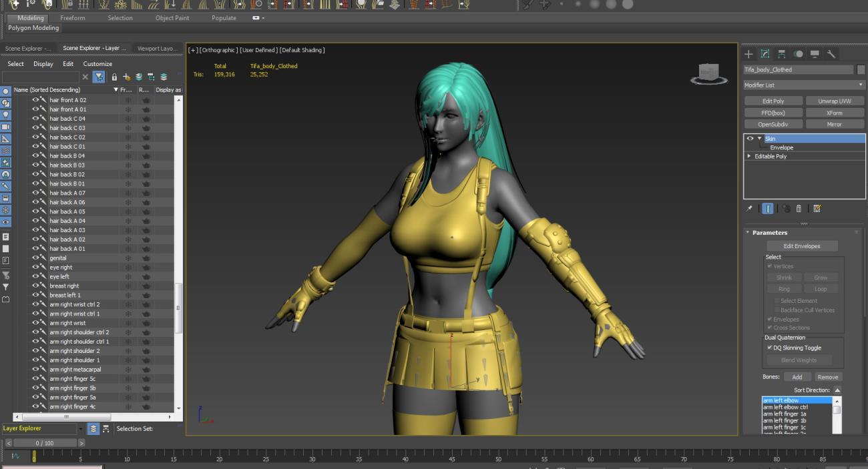This screenshot has width=868, height=469.
Task: Click Scene Explorer vertical scrollbar thumb
Action: (178, 308)
